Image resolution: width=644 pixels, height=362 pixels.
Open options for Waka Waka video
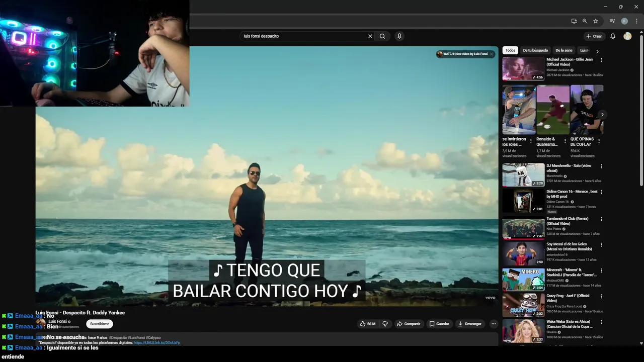click(601, 322)
